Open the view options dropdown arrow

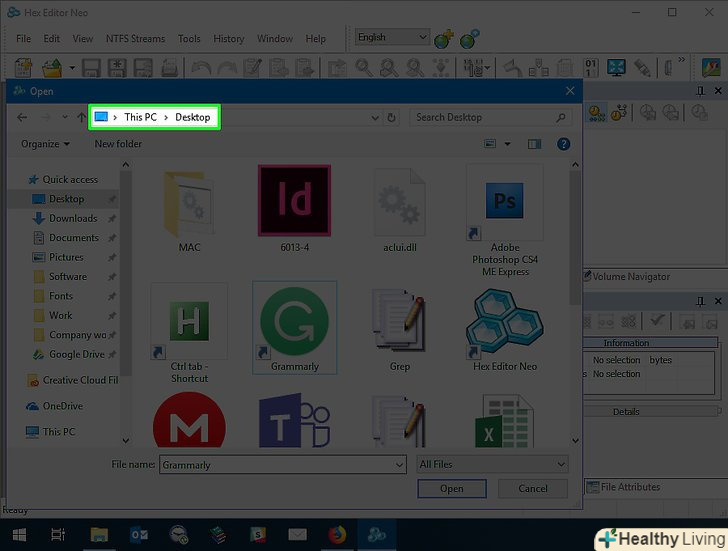click(507, 144)
